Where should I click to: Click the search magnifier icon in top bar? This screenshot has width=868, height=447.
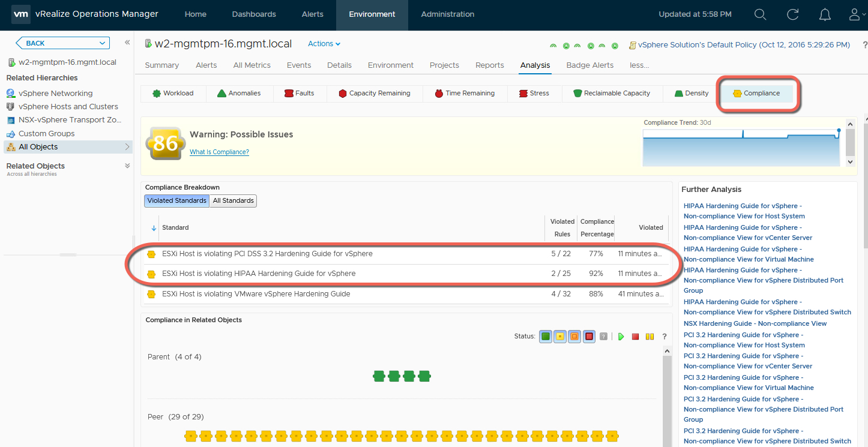click(x=760, y=14)
